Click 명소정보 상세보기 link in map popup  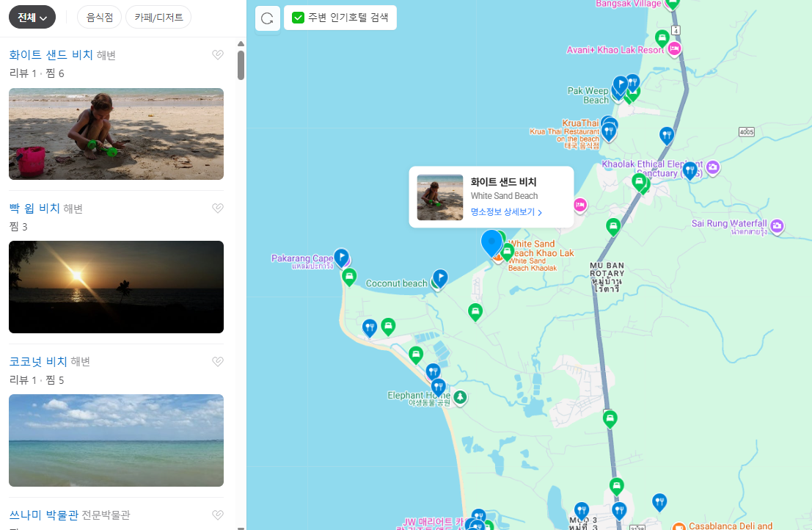coord(506,212)
